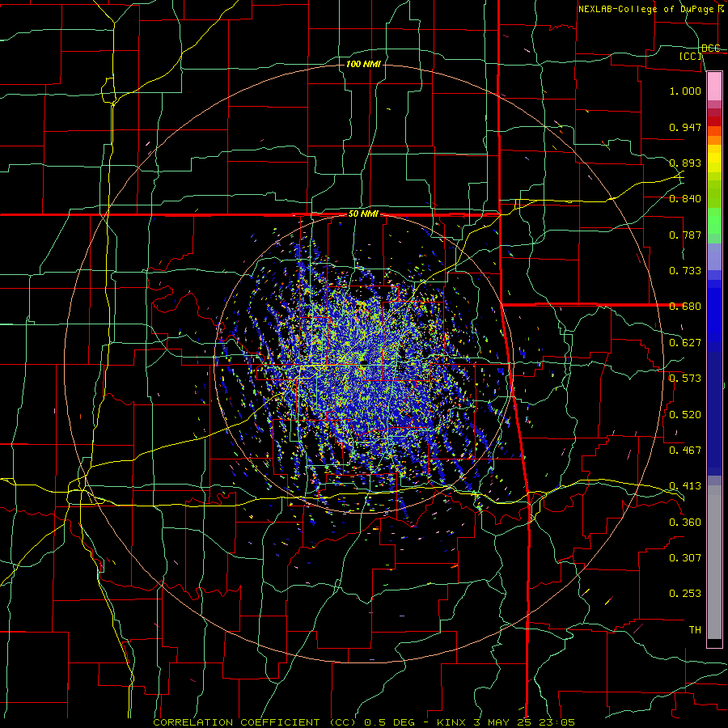Select the 0.680 legend value
Image resolution: width=728 pixels, height=728 pixels.
click(685, 307)
